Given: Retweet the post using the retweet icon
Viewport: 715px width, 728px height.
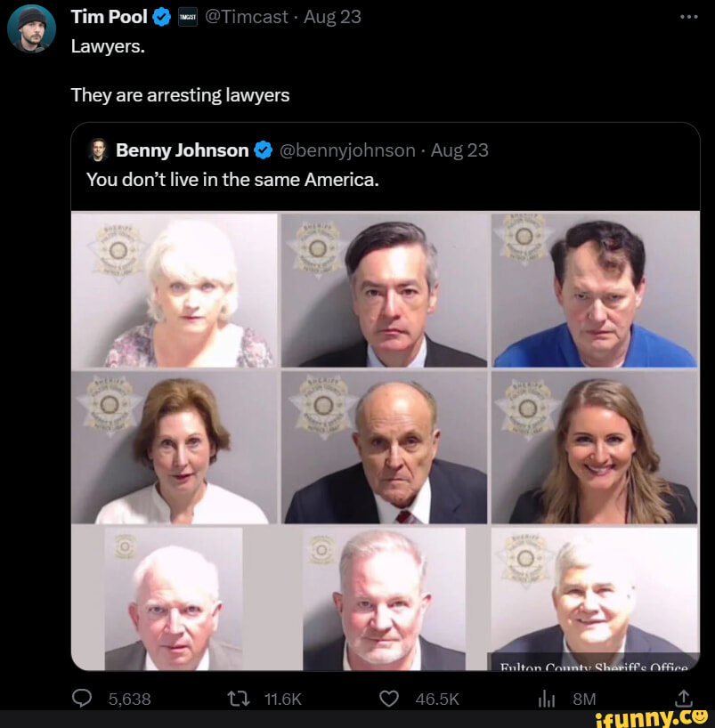Looking at the screenshot, I should click(x=237, y=699).
